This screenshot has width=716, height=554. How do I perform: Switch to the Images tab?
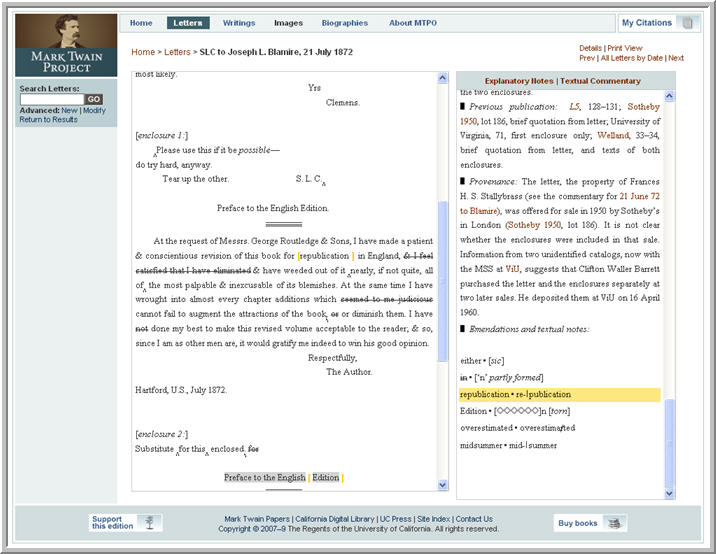click(288, 23)
